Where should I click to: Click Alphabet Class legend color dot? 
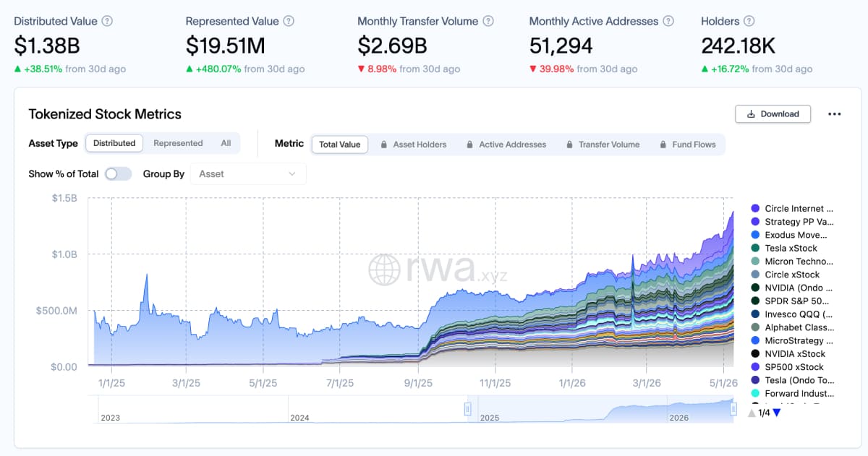(x=755, y=327)
